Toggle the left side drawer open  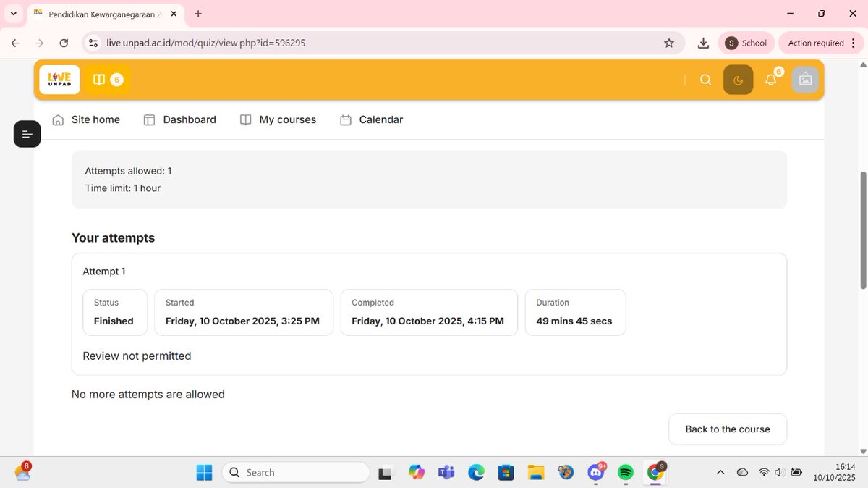[27, 133]
